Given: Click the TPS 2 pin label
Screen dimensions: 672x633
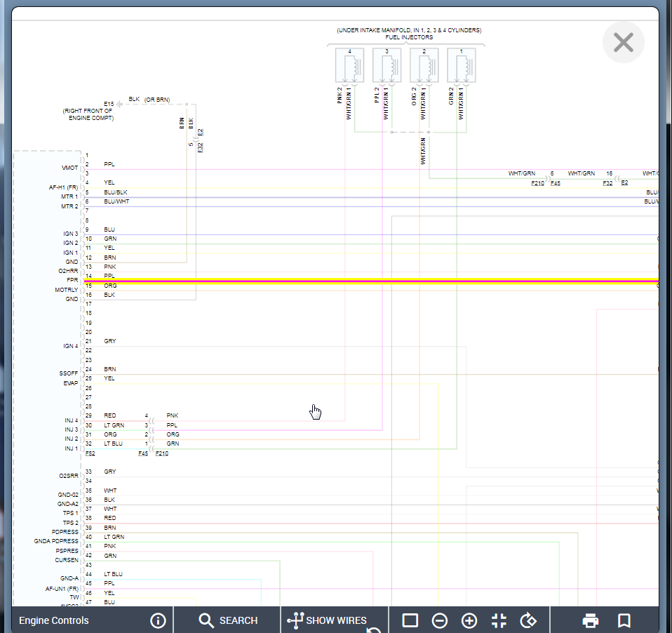Looking at the screenshot, I should pyautogui.click(x=71, y=523).
